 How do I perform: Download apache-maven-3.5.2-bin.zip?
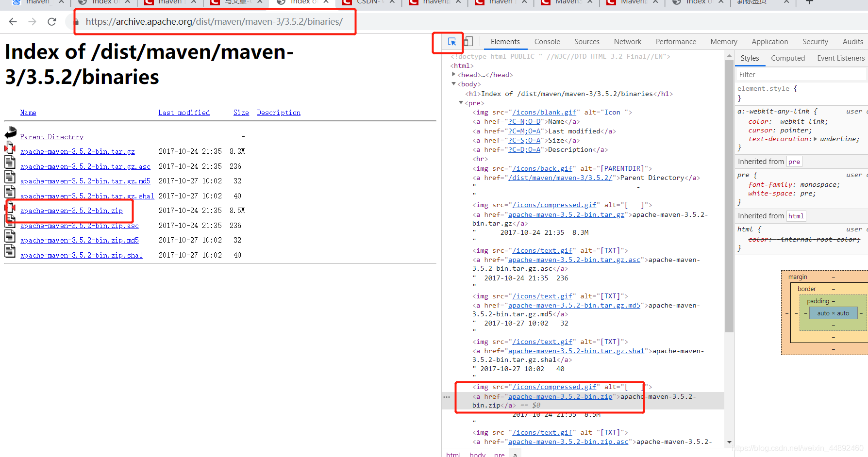click(x=71, y=211)
